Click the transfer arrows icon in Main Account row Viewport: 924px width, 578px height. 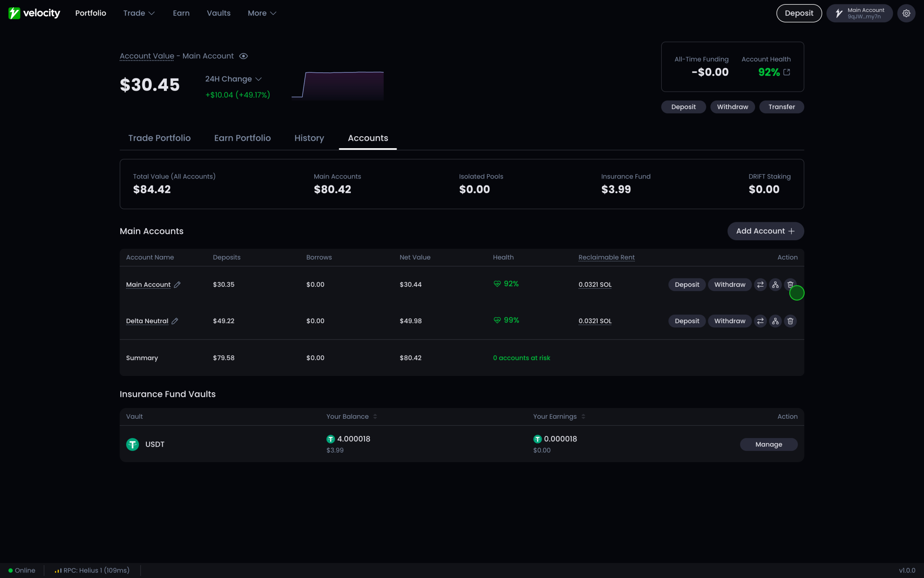click(760, 285)
